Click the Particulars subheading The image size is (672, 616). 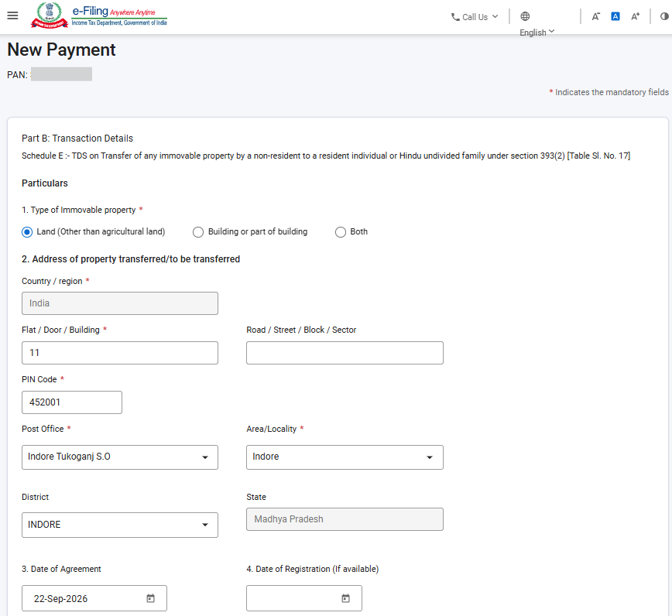click(45, 183)
